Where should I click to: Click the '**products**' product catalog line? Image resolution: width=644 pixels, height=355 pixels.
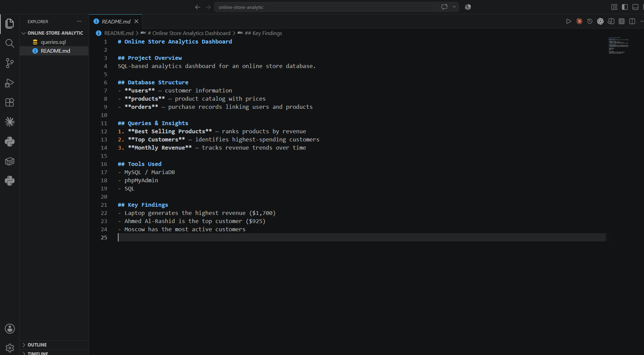tap(192, 99)
